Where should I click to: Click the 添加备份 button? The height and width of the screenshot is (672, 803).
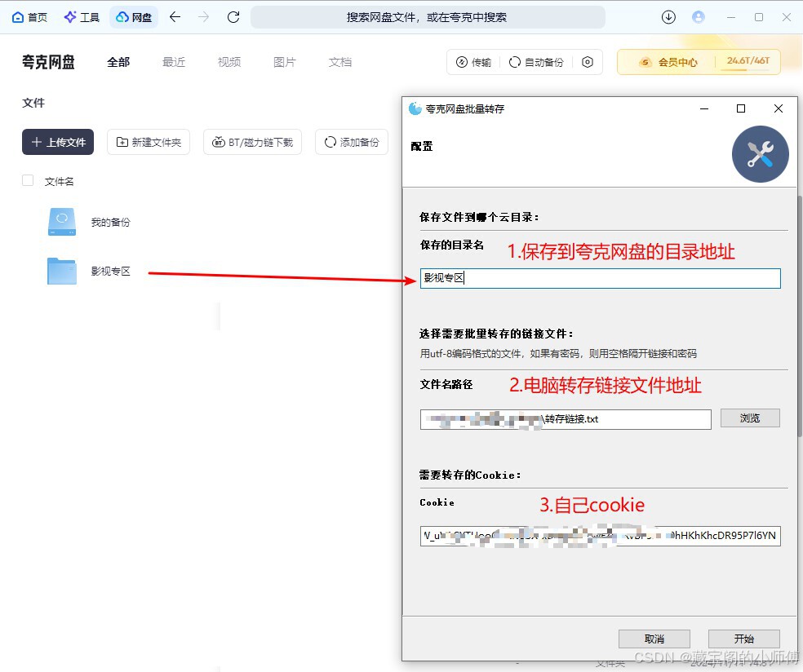point(351,142)
